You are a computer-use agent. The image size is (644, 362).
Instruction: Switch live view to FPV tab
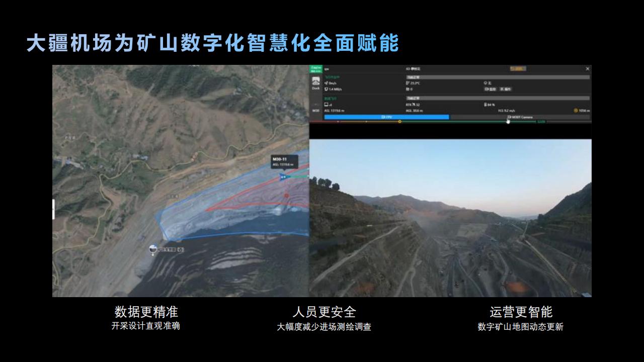(x=386, y=117)
